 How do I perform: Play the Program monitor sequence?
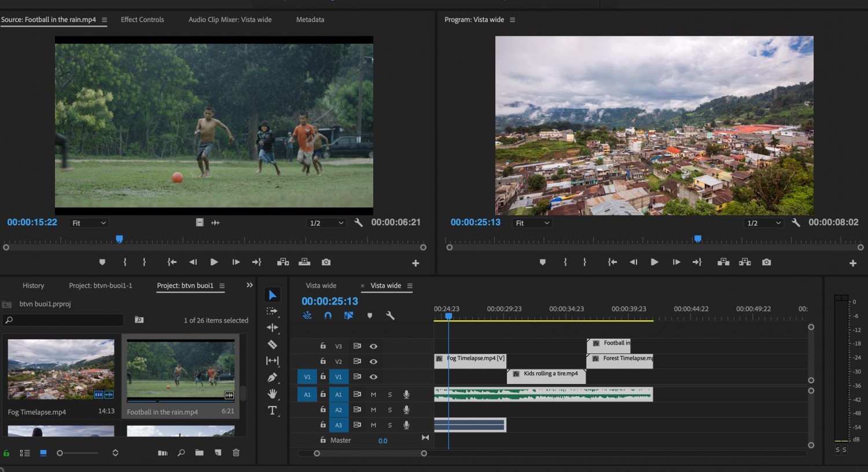pos(654,262)
